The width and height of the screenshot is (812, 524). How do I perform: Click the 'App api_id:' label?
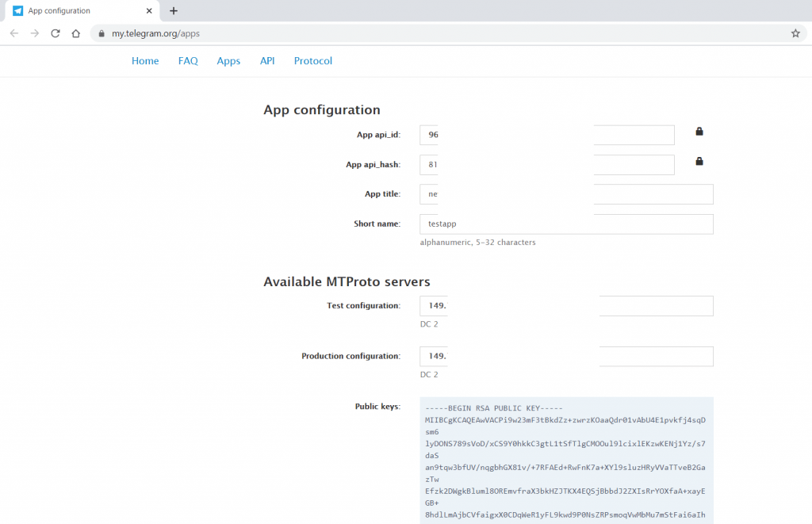point(378,135)
